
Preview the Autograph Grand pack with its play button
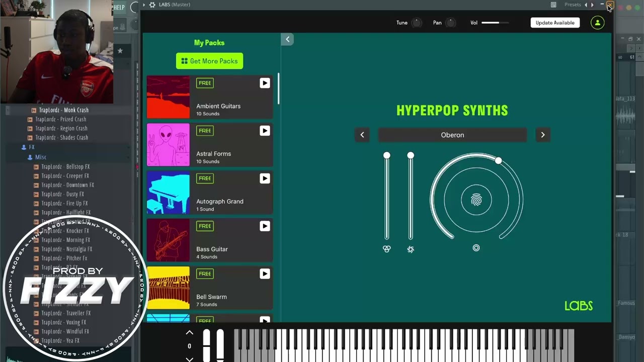tap(265, 178)
